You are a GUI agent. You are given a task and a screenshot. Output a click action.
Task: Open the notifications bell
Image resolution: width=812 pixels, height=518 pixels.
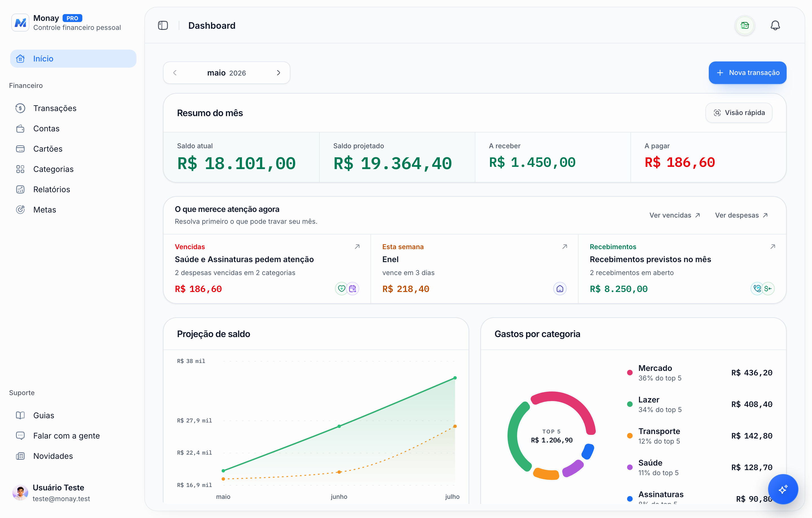pos(775,25)
